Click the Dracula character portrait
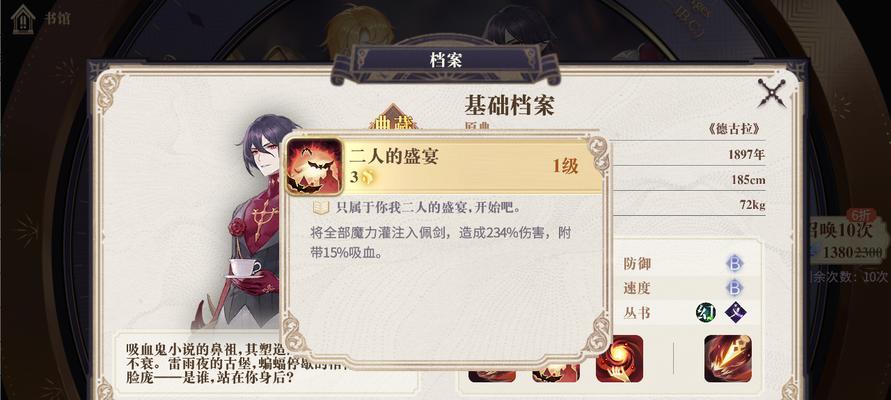Viewport: 891px width, 400px height. tap(250, 222)
